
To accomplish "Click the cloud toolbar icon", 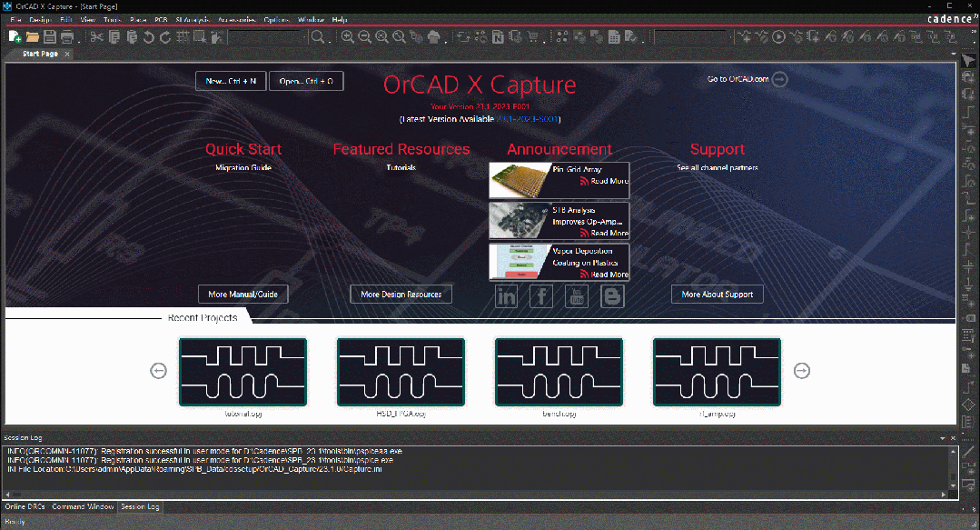I will [x=434, y=37].
